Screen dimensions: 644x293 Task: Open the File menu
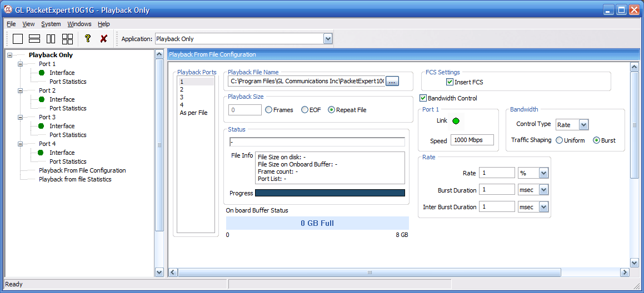[x=11, y=24]
